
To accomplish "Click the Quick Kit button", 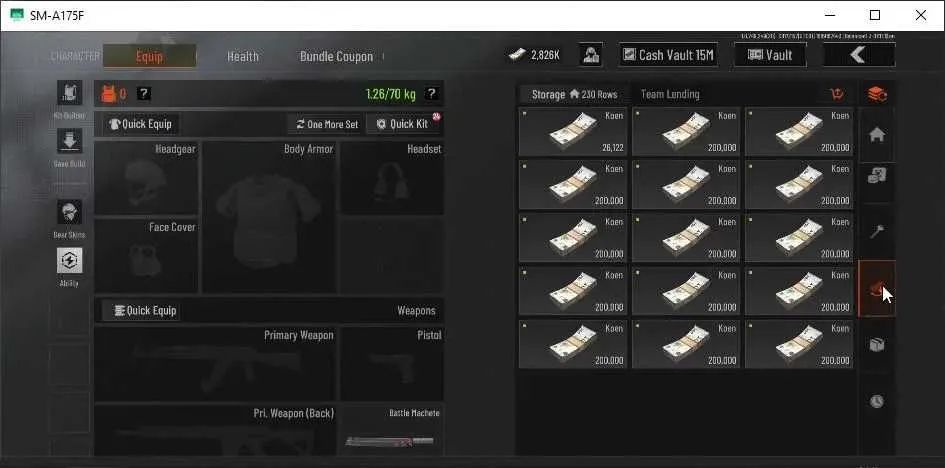I will point(403,124).
